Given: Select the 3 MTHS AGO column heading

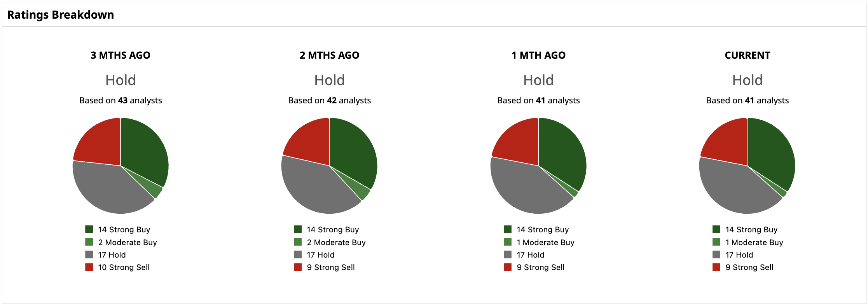Looking at the screenshot, I should coord(121,55).
